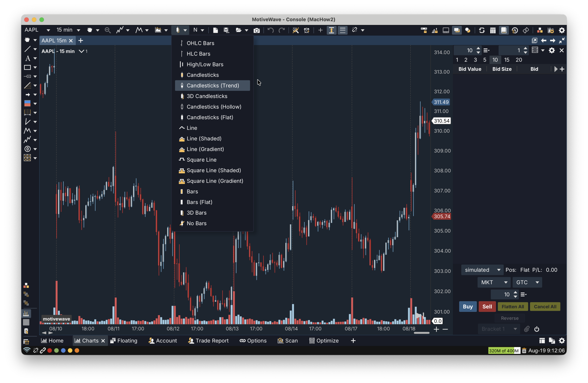This screenshot has width=588, height=383.
Task: Click the undo arrow icon
Action: point(271,30)
